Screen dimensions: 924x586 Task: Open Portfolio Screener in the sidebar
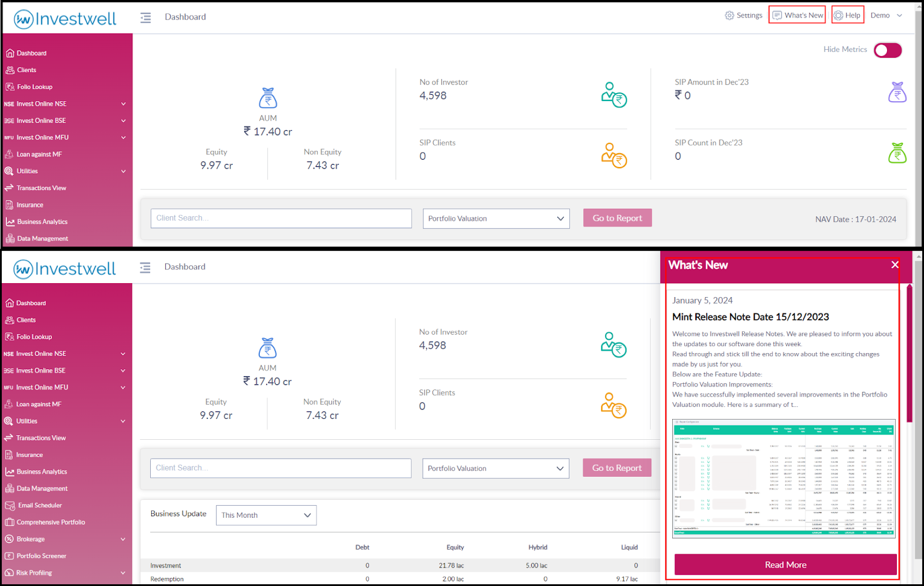[36, 556]
